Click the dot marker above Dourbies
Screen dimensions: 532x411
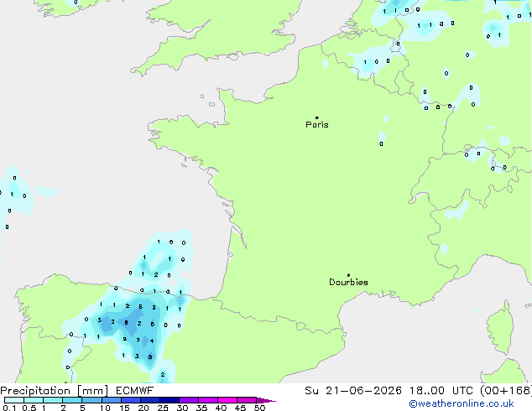[348, 275]
